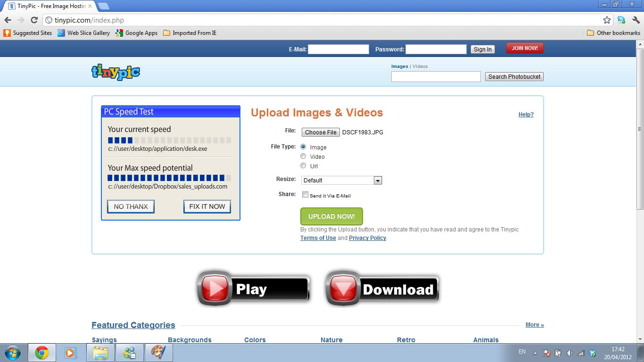Screen dimensions: 644x362
Task: Expand the Resize dropdown menu
Action: point(377,181)
